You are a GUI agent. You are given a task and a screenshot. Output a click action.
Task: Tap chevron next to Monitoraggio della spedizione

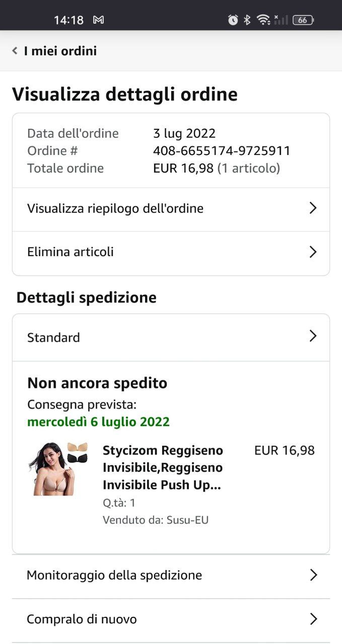click(313, 575)
